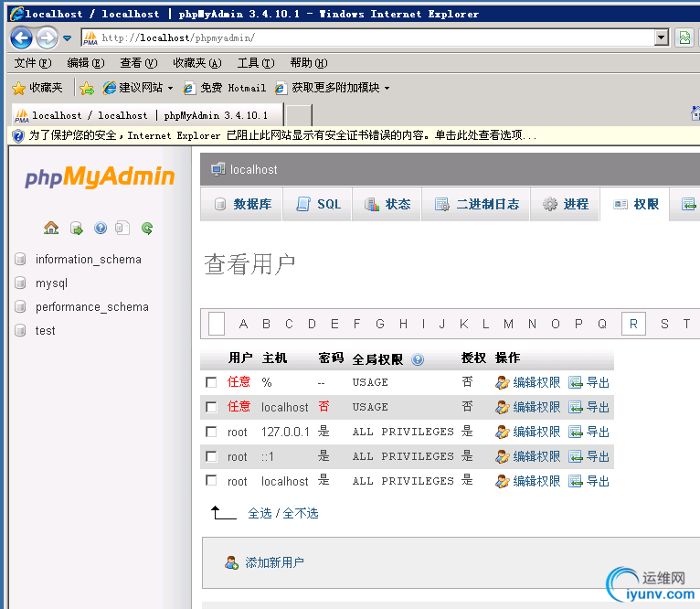Open a new blank browser tab
The height and width of the screenshot is (609, 700).
point(299,116)
